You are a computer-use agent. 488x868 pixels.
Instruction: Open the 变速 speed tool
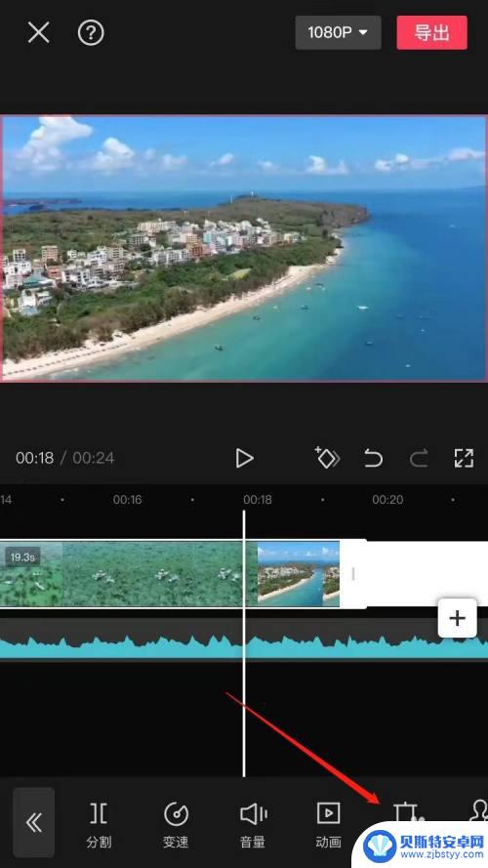[x=176, y=825]
